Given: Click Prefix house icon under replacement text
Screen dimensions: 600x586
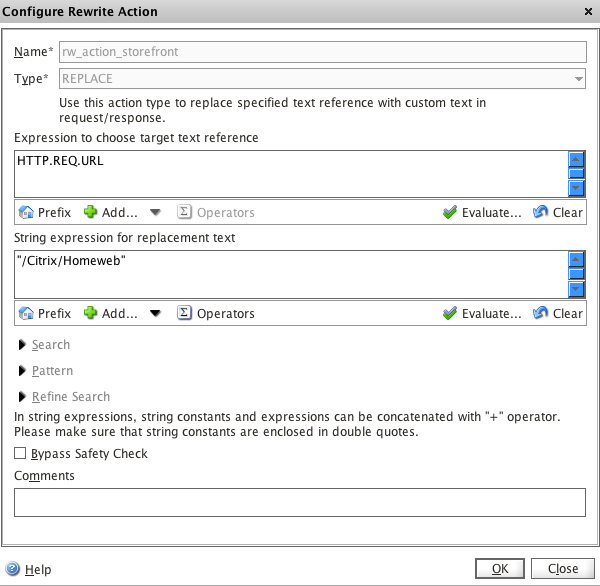Looking at the screenshot, I should (x=26, y=313).
